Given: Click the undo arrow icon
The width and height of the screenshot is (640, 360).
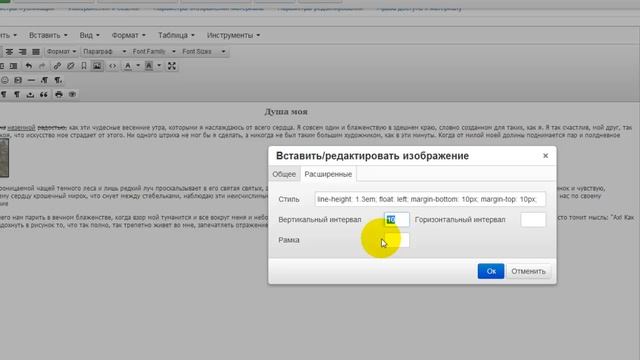Looking at the screenshot, I should coord(29,66).
